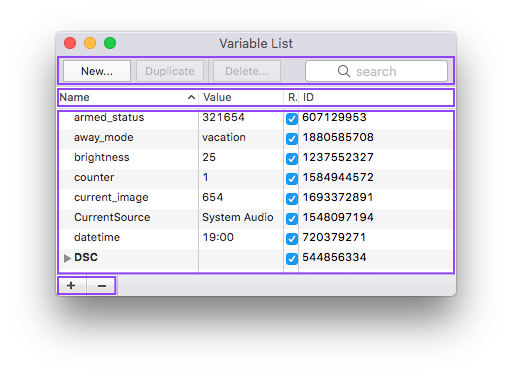Click in the search field
Screen dimensions: 512x376
(x=376, y=71)
